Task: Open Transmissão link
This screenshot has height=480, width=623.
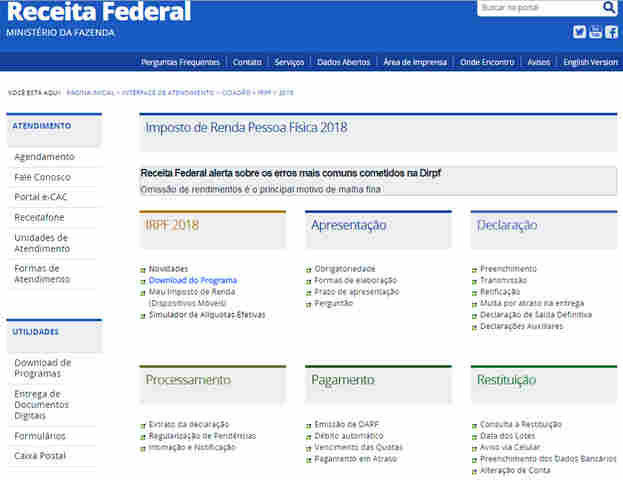Action: [x=503, y=281]
